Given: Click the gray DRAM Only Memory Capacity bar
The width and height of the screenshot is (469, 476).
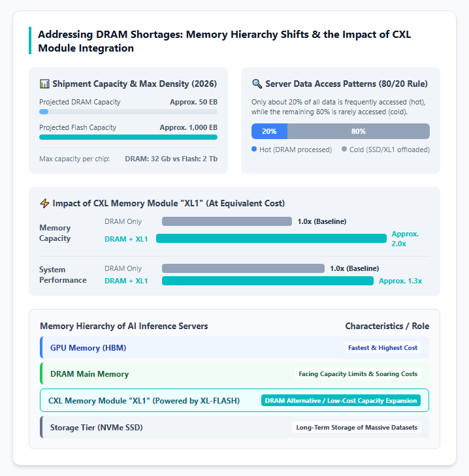Looking at the screenshot, I should click(227, 221).
